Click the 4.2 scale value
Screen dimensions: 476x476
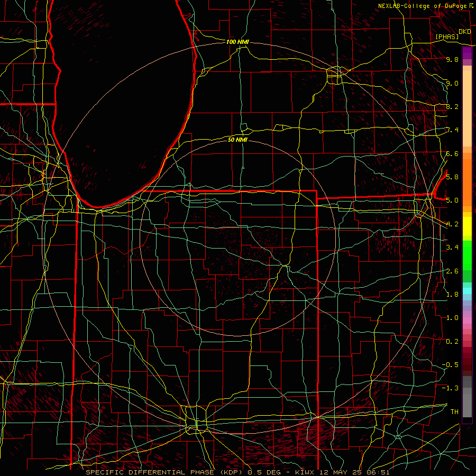452,224
